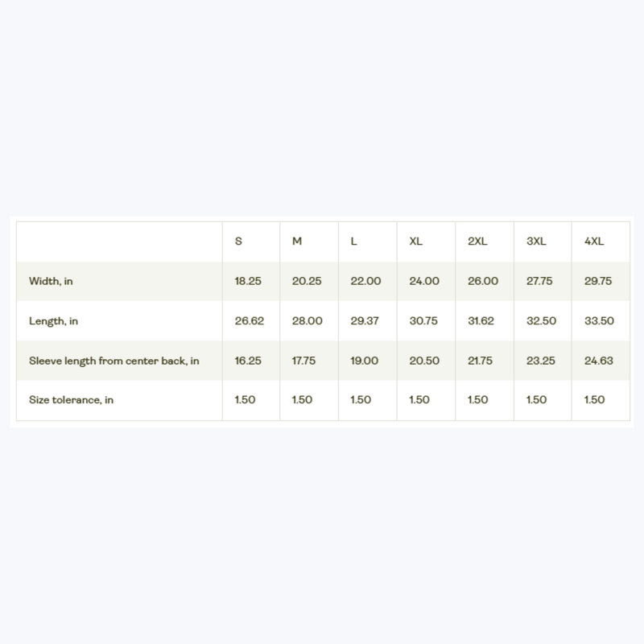The height and width of the screenshot is (644, 644).
Task: Click the Size tolerance, in row label
Action: (x=71, y=400)
